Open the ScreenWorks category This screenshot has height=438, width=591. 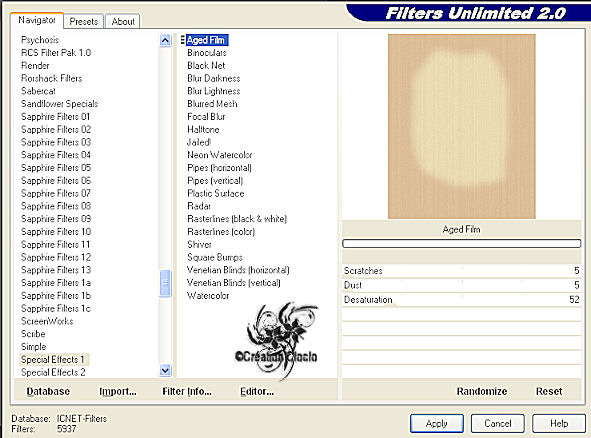click(x=47, y=321)
